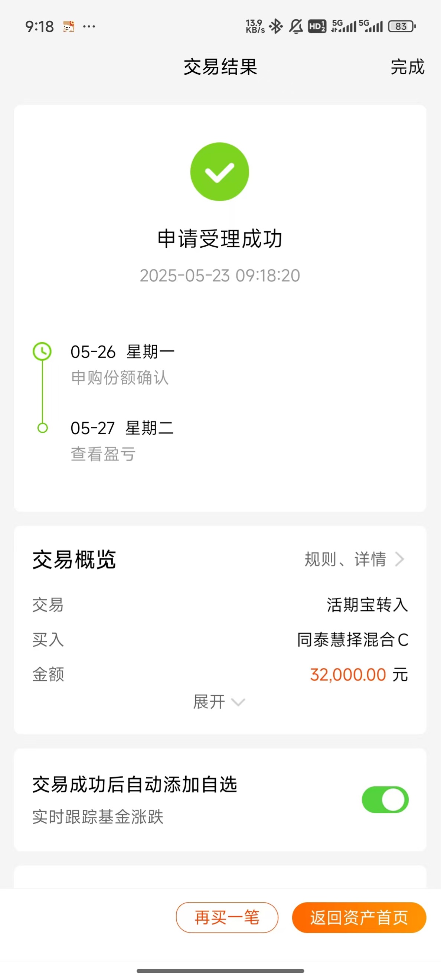Tap the muted bell icon in status bar

pyautogui.click(x=296, y=26)
